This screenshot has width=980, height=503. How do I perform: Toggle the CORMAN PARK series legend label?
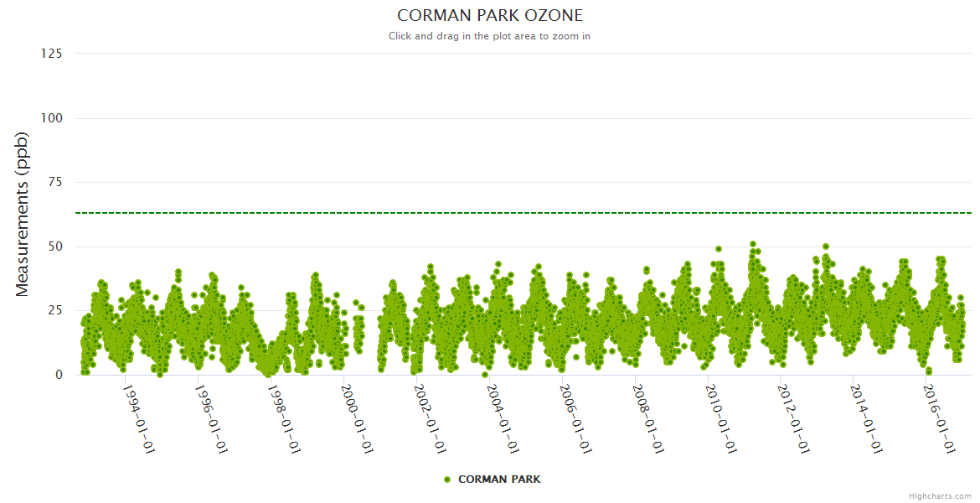coord(499,480)
